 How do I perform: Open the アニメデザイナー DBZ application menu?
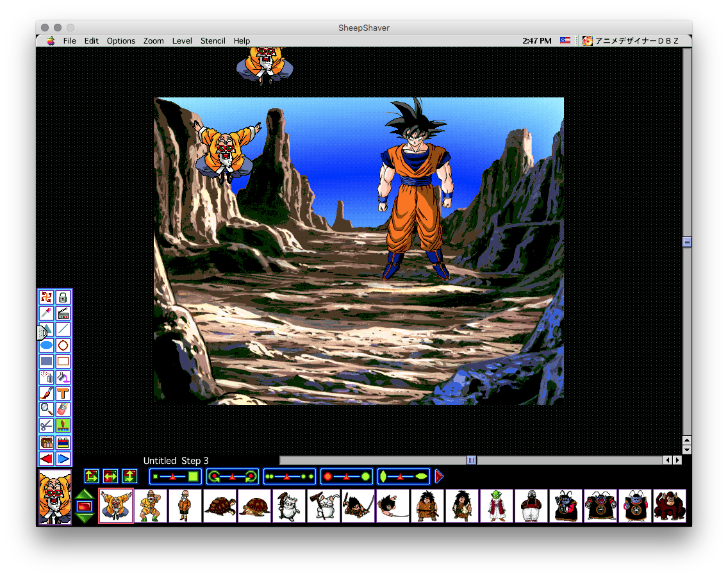tap(631, 41)
